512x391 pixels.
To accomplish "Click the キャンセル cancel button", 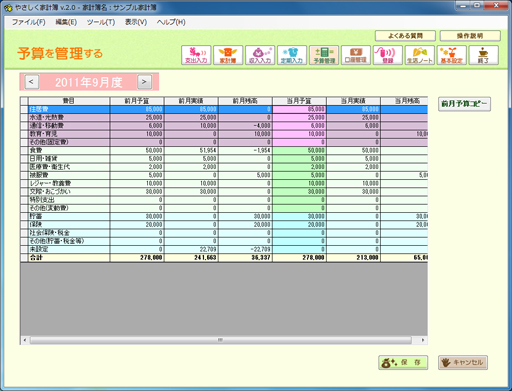I will (463, 362).
